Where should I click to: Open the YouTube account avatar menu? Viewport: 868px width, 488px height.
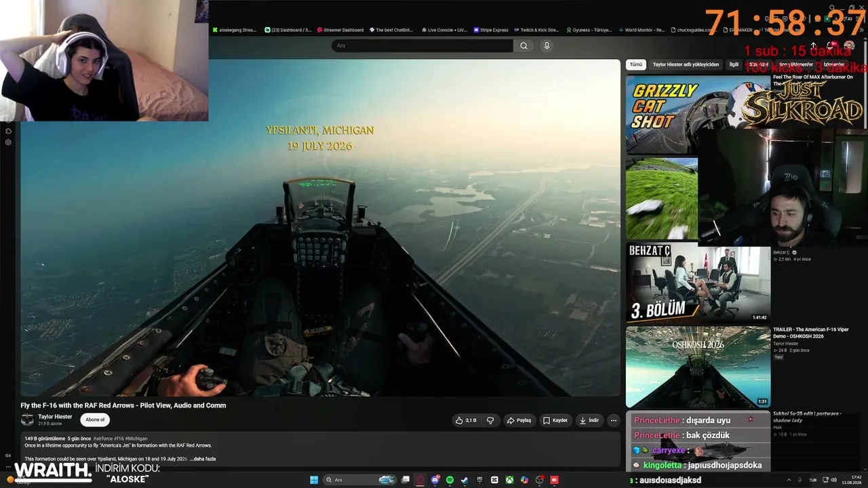849,45
